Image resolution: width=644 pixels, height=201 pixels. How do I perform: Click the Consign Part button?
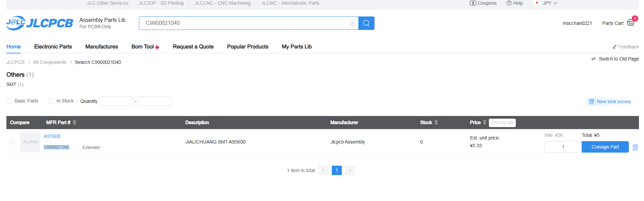[x=605, y=147]
